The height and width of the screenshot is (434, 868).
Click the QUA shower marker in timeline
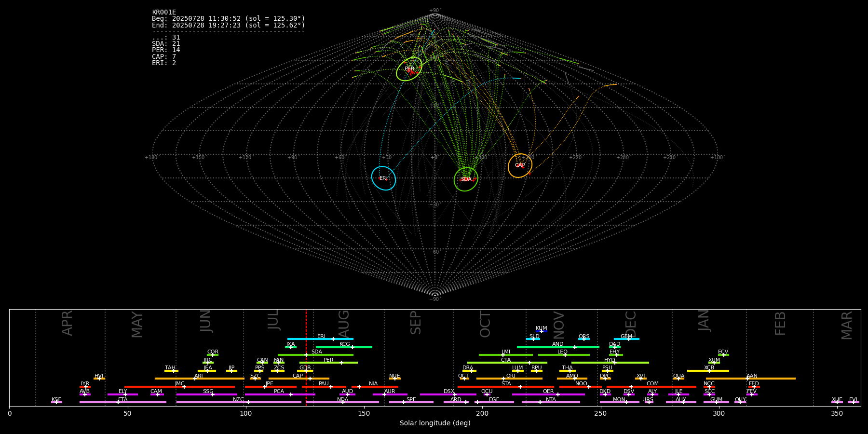pyautogui.click(x=678, y=379)
